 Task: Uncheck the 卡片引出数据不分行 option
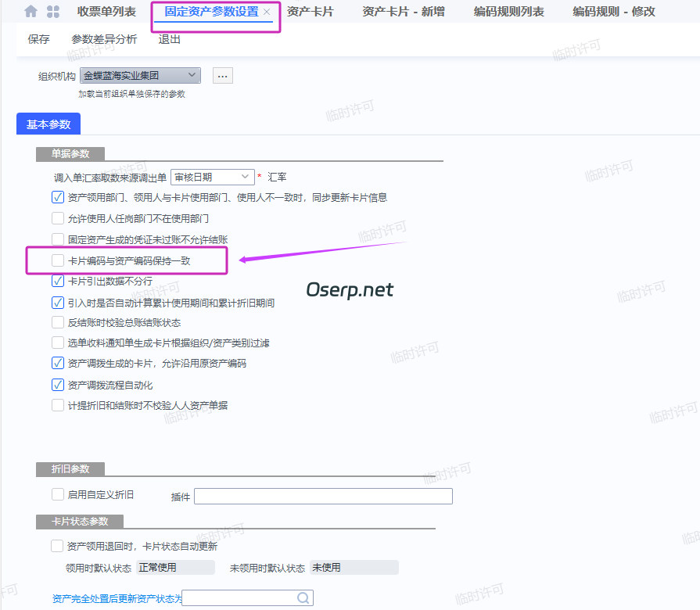click(x=58, y=281)
